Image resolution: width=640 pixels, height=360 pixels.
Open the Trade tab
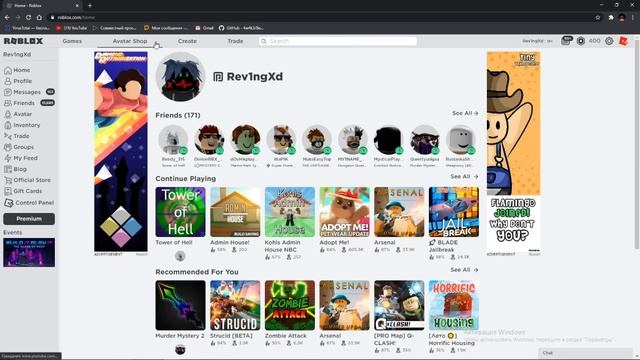(x=235, y=41)
